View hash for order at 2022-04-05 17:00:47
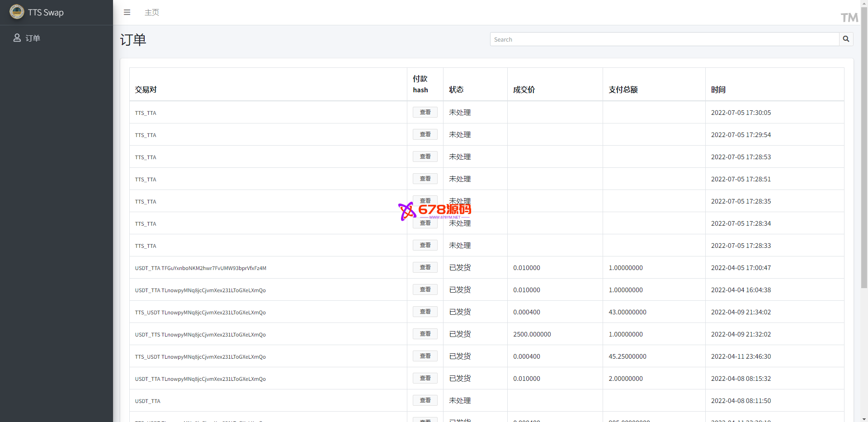This screenshot has height=422, width=868. (x=425, y=267)
